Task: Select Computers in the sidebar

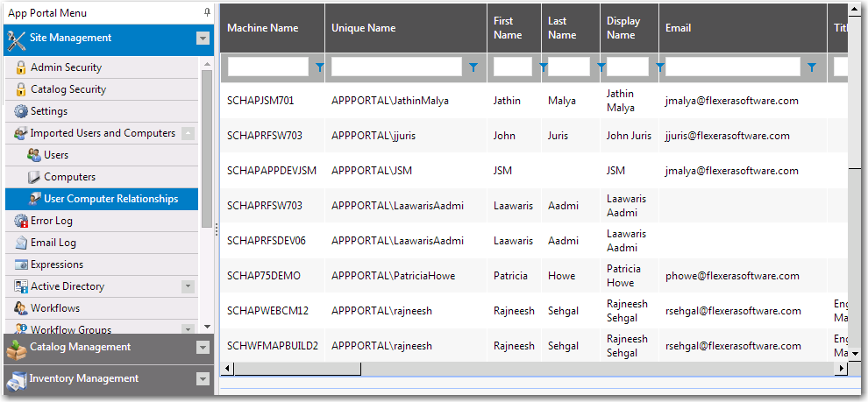Action: (69, 177)
